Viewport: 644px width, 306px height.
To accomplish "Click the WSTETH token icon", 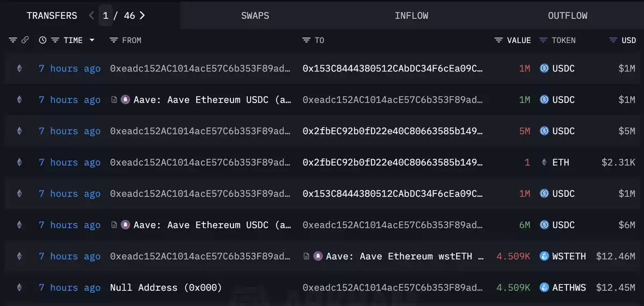I will pyautogui.click(x=544, y=256).
